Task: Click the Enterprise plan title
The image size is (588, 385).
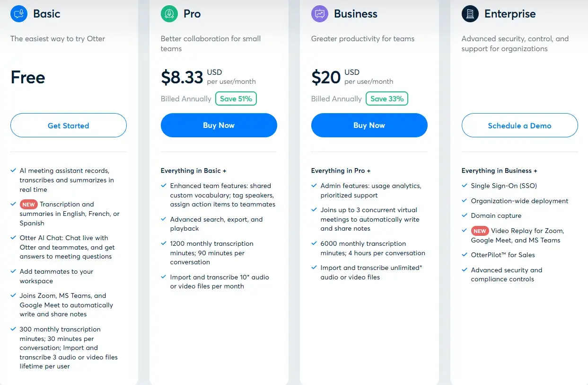Action: coord(509,14)
